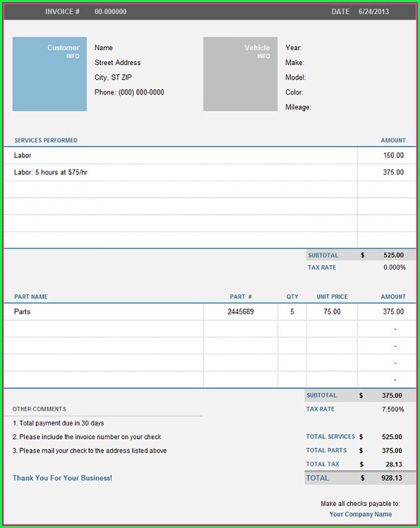Select the services subtotal 525.00

[x=393, y=256]
